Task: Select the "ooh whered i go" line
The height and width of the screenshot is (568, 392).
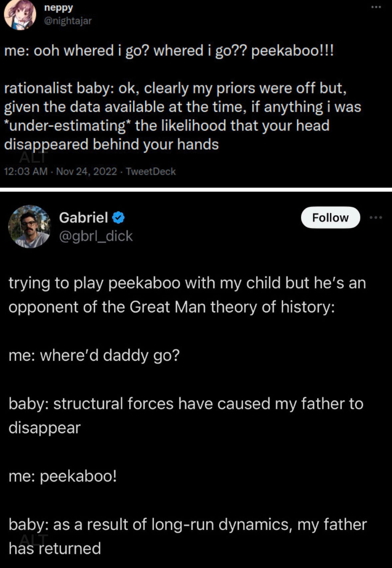Action: pyautogui.click(x=169, y=51)
